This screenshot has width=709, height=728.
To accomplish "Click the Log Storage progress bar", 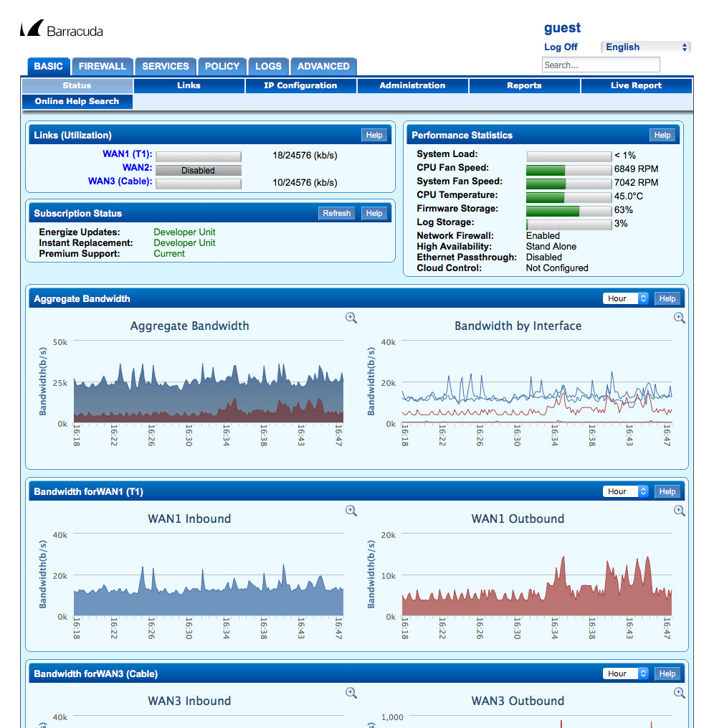I will (569, 224).
